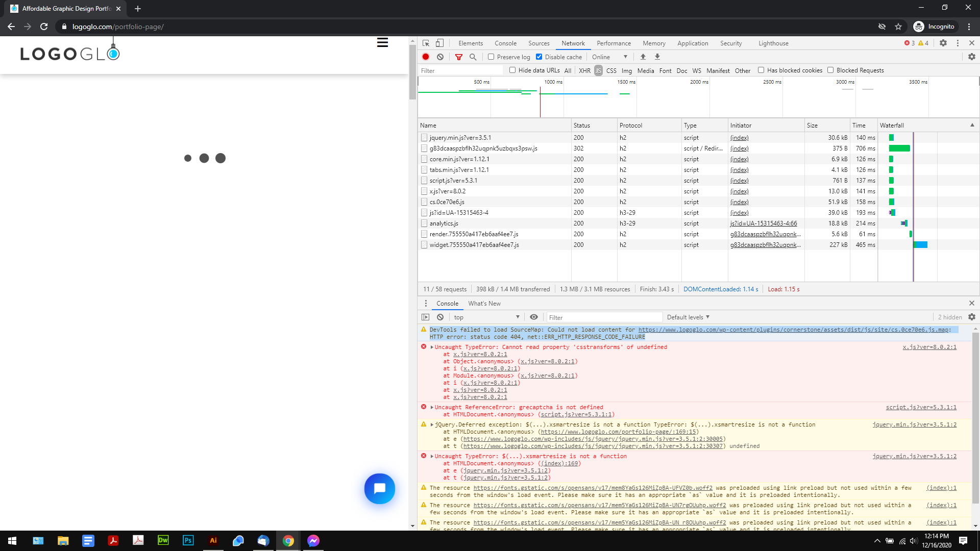
Task: Click the inspect element selector icon
Action: pyautogui.click(x=426, y=43)
